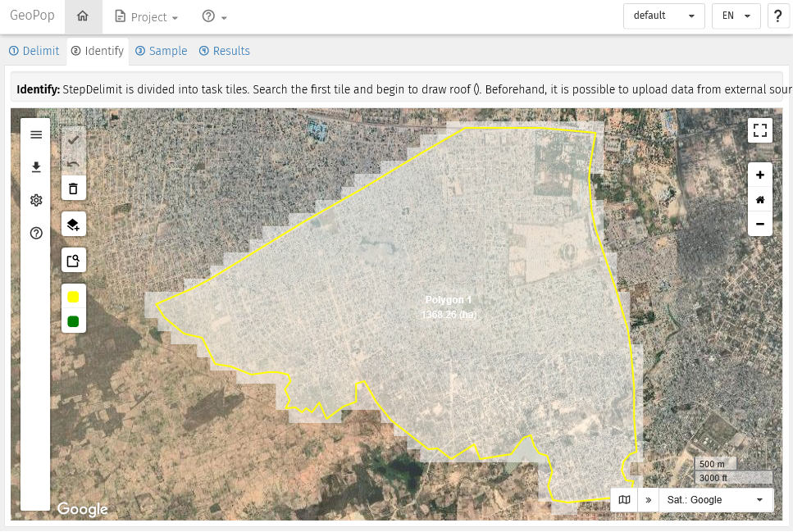Open the Project dropdown menu
This screenshot has width=793, height=532.
tap(147, 17)
